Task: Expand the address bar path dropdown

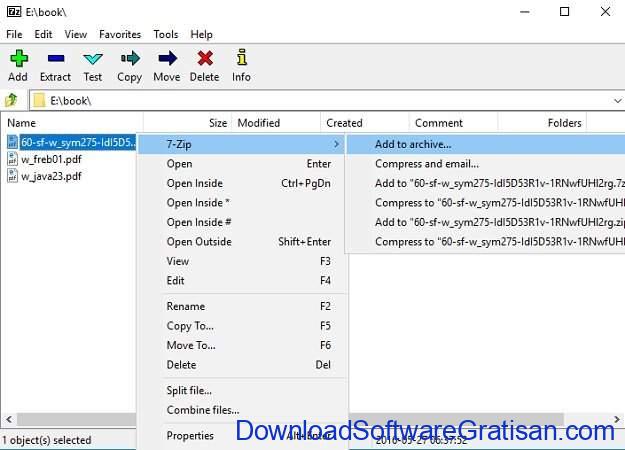Action: point(617,101)
